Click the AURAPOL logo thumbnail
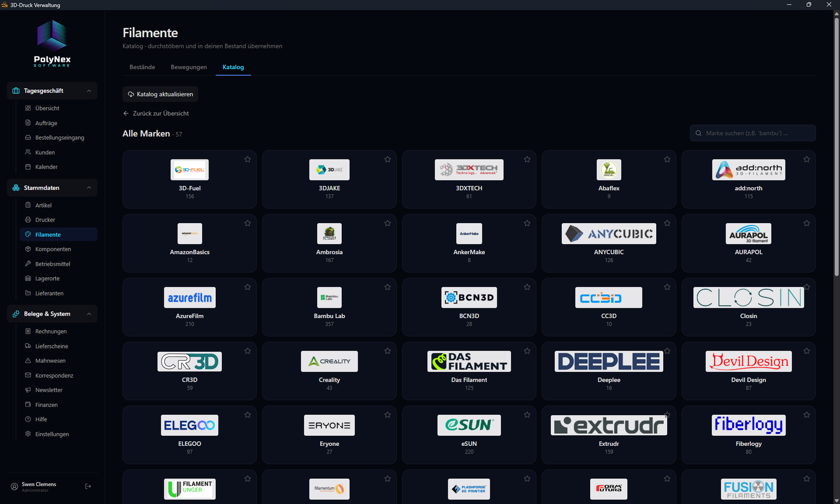 (x=749, y=234)
